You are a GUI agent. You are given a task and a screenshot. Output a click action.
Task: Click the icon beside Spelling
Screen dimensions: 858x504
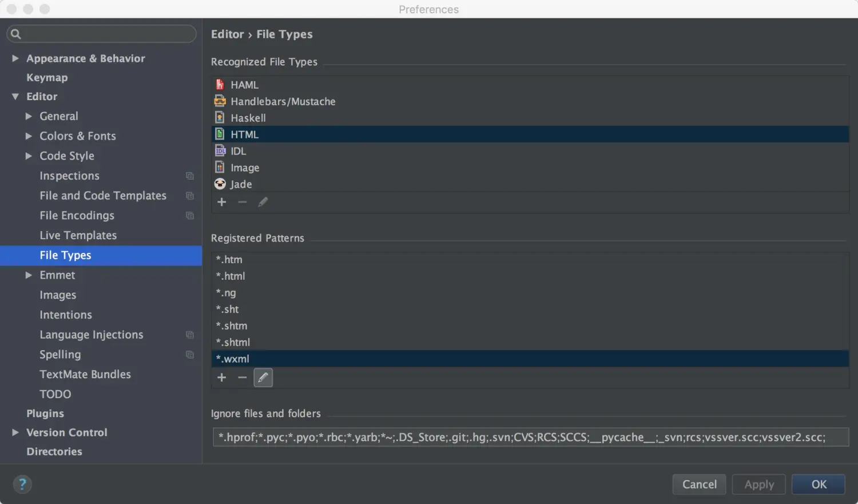(190, 355)
